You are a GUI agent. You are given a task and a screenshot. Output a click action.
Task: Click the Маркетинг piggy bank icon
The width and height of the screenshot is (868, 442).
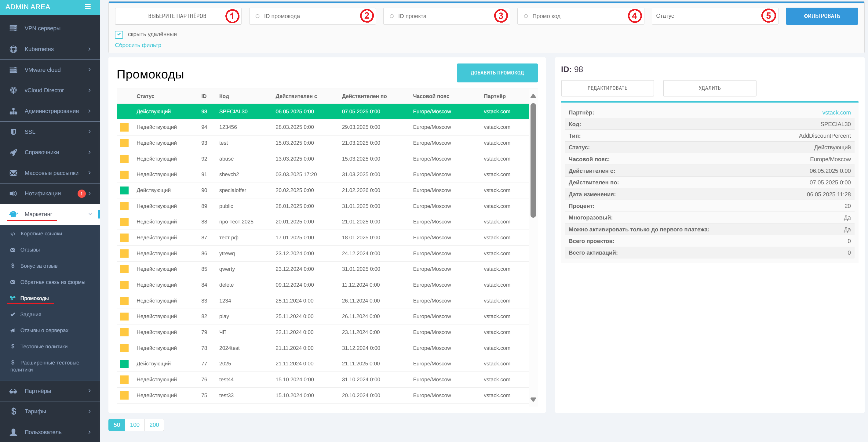(13, 214)
